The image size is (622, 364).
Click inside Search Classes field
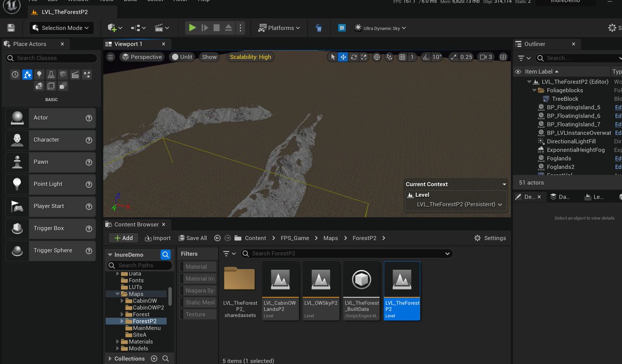51,58
